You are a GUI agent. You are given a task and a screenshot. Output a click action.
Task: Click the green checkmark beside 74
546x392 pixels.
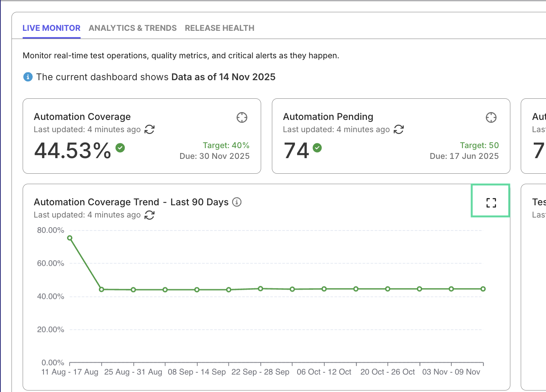pyautogui.click(x=317, y=148)
